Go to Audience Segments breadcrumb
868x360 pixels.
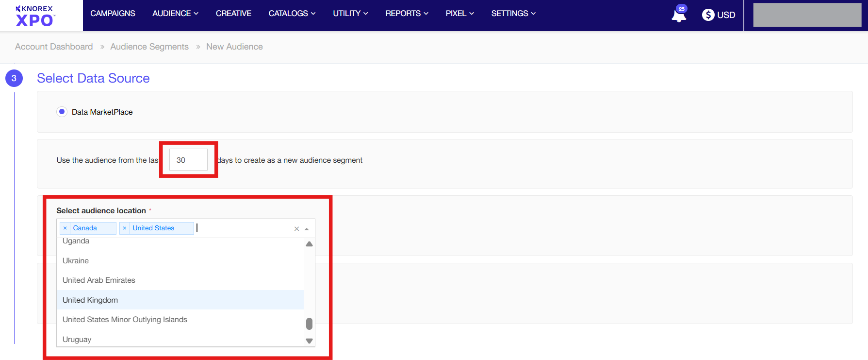click(149, 47)
